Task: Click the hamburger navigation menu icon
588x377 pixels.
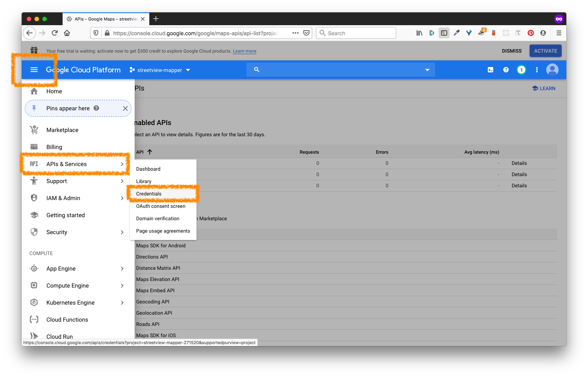Action: coord(34,70)
